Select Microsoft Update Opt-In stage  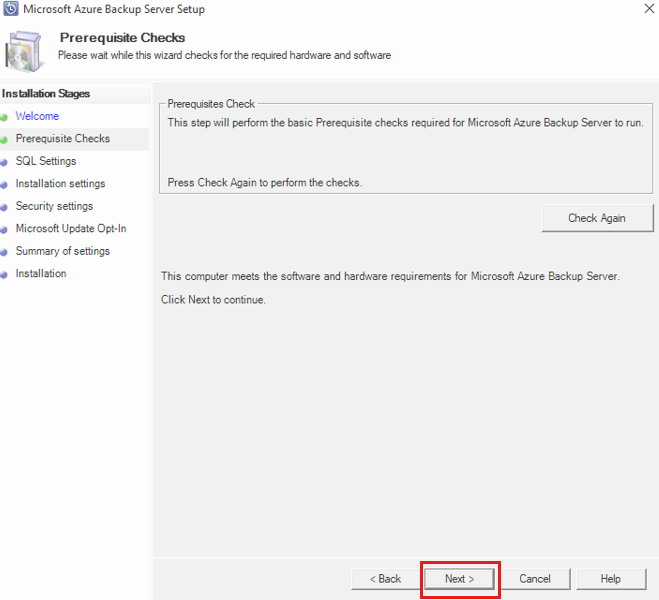71,229
